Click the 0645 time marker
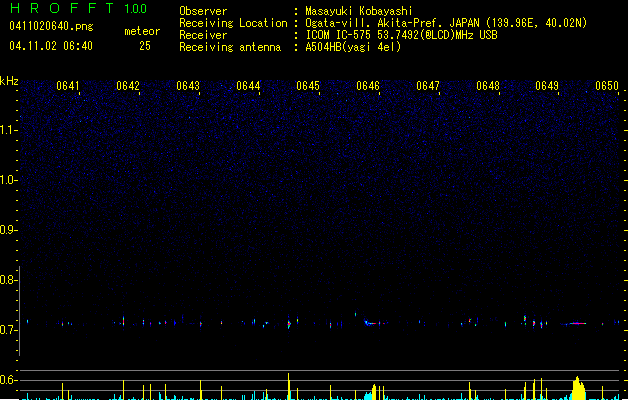The image size is (629, 400). click(308, 86)
